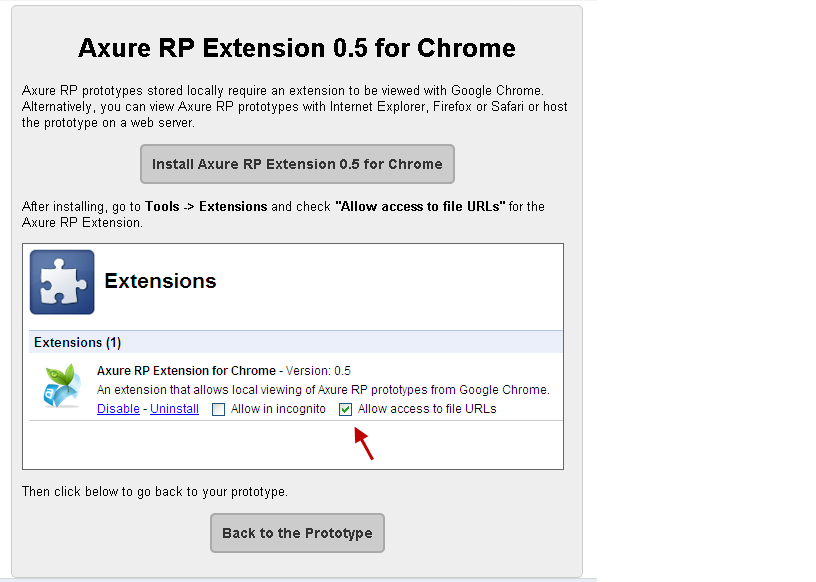
Task: Select the 'Axure RP Extension for Chrome' name
Action: coord(186,371)
